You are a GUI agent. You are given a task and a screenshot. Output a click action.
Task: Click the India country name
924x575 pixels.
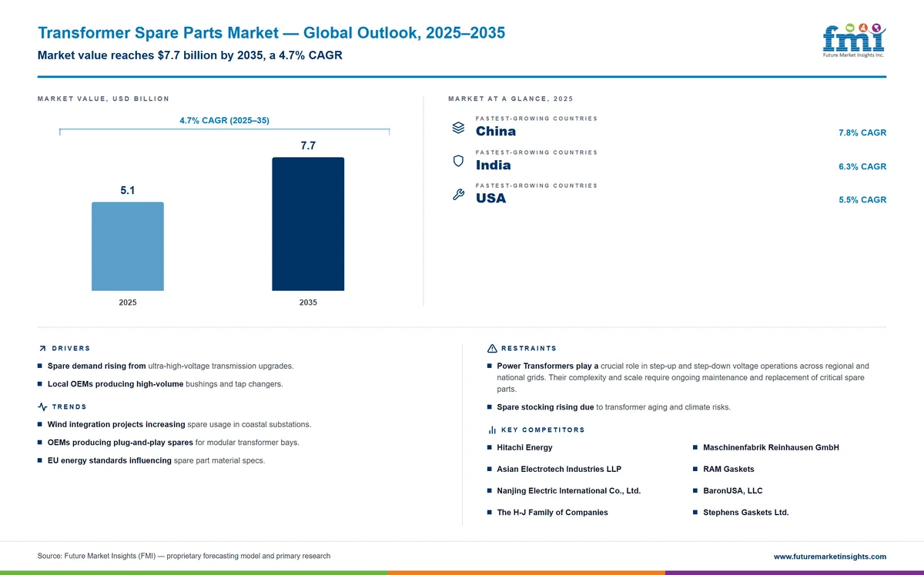(493, 165)
